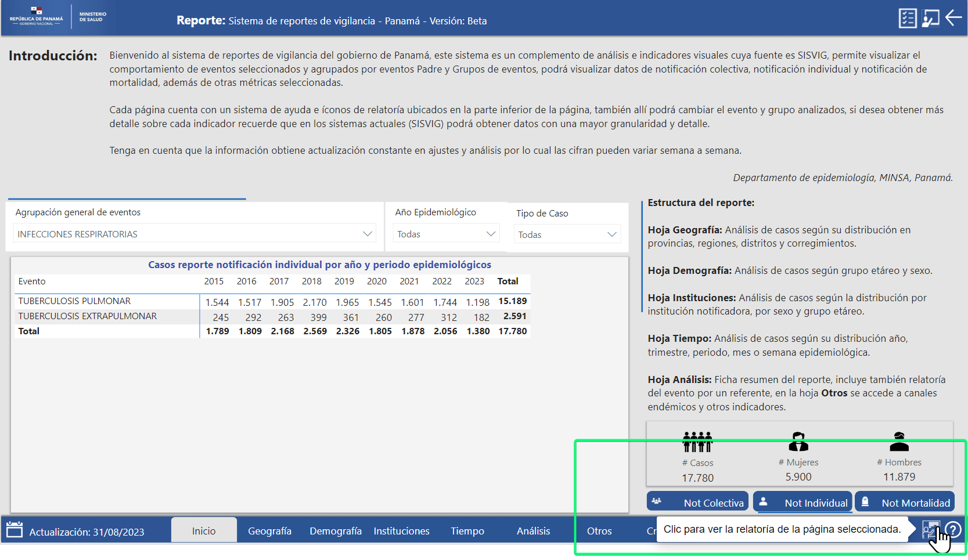Click the 2021 column header
The width and height of the screenshot is (968, 560).
tap(409, 281)
